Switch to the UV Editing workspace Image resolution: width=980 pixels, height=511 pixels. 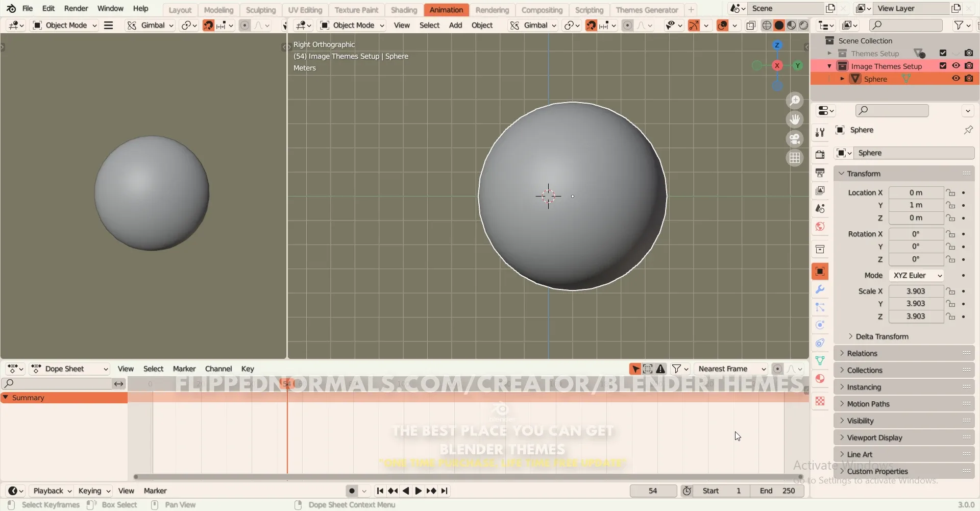pos(306,10)
